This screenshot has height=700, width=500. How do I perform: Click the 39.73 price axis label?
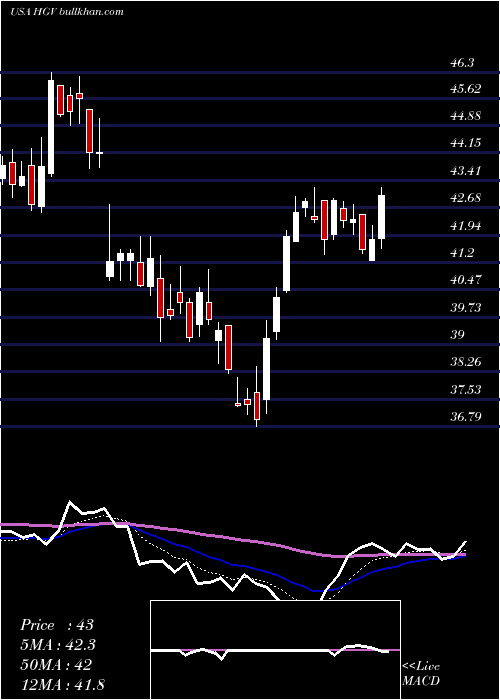pos(466,307)
